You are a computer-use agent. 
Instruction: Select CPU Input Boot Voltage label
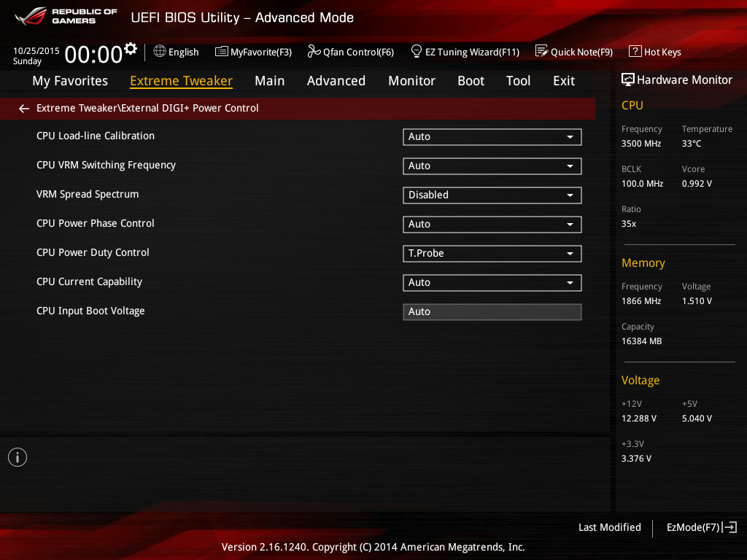click(x=90, y=311)
